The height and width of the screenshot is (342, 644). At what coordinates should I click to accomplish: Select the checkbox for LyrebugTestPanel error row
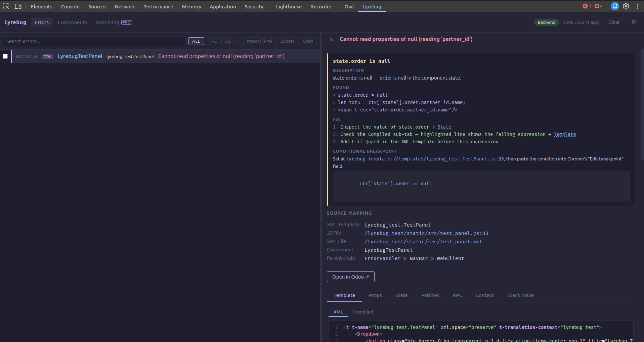5,56
